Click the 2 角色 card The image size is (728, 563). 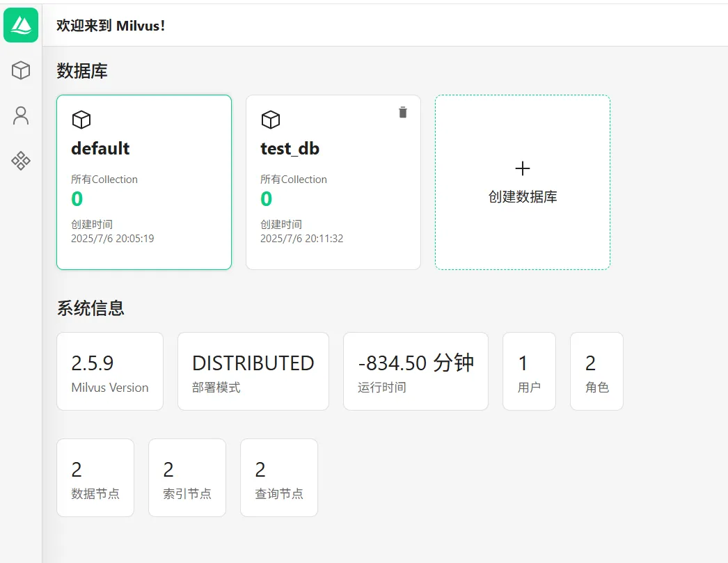(596, 372)
